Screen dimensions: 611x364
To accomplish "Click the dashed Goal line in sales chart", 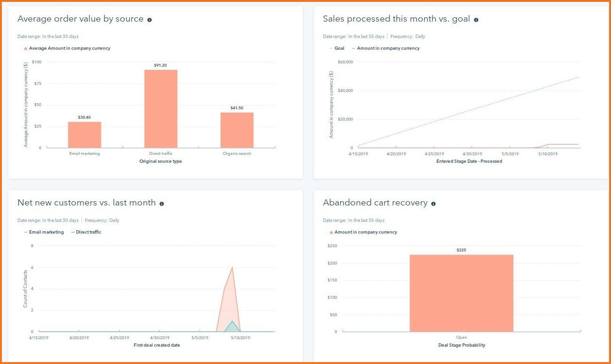I will click(469, 112).
